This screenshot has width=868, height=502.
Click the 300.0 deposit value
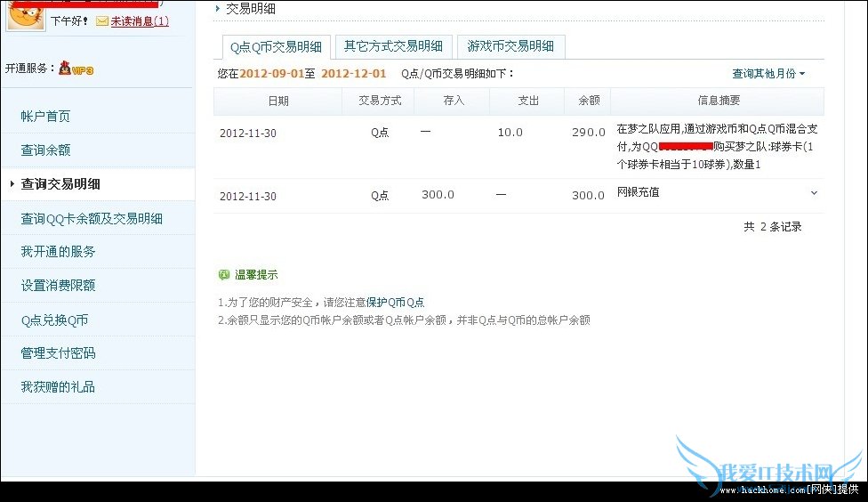438,195
